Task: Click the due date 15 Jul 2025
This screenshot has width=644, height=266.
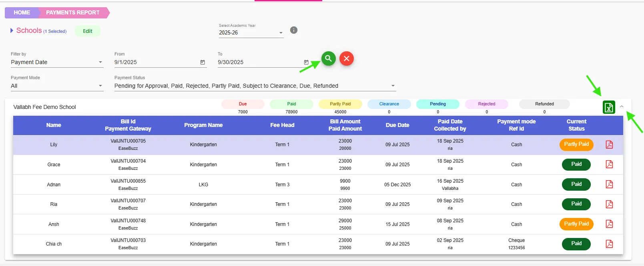Action: point(397,224)
